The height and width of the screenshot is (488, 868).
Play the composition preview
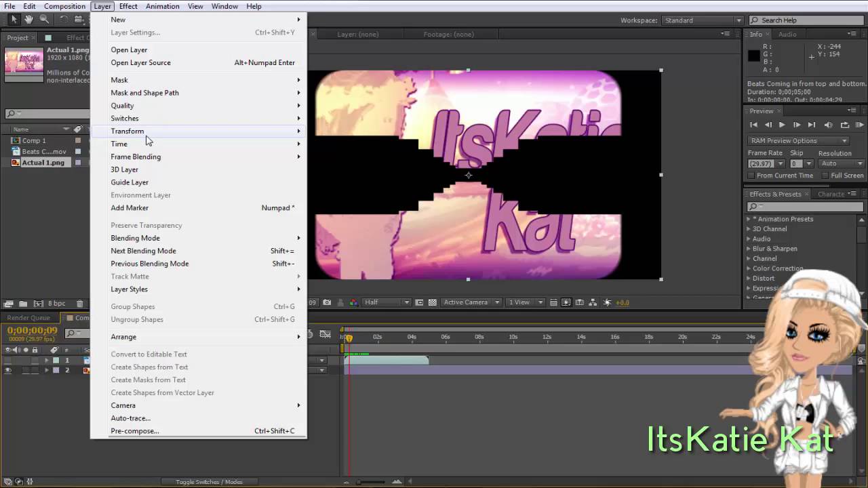click(782, 125)
